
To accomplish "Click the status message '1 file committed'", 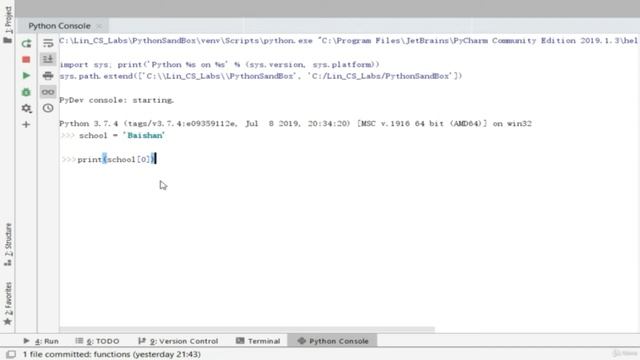I will (111, 354).
